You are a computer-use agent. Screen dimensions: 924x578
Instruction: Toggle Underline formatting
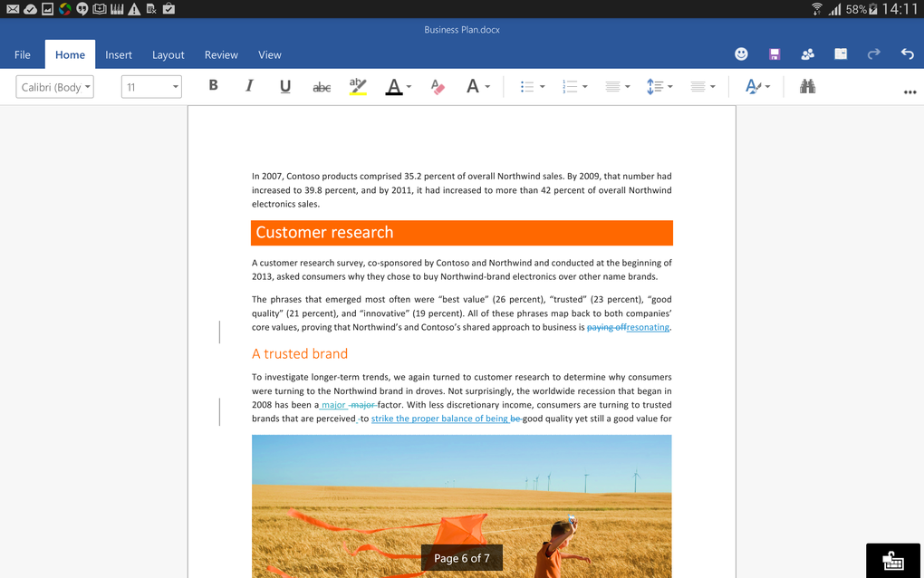click(x=285, y=85)
